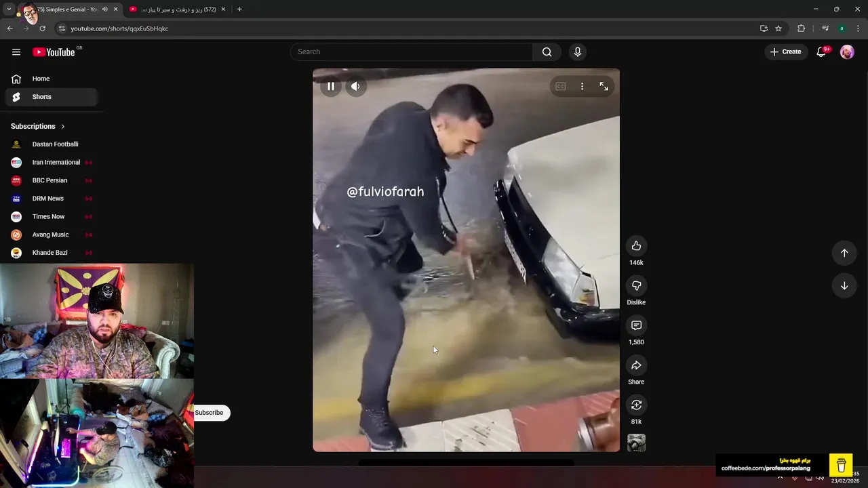Go to previous Short with up arrow
The width and height of the screenshot is (868, 488).
pyautogui.click(x=844, y=253)
